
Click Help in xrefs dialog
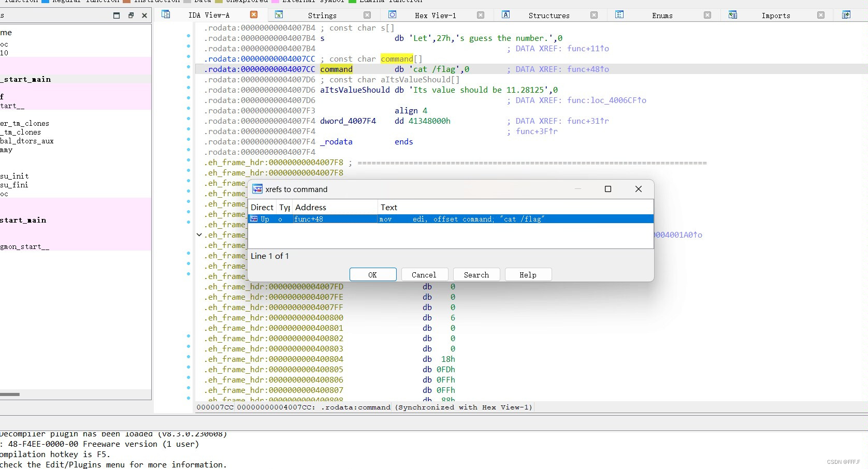point(528,274)
